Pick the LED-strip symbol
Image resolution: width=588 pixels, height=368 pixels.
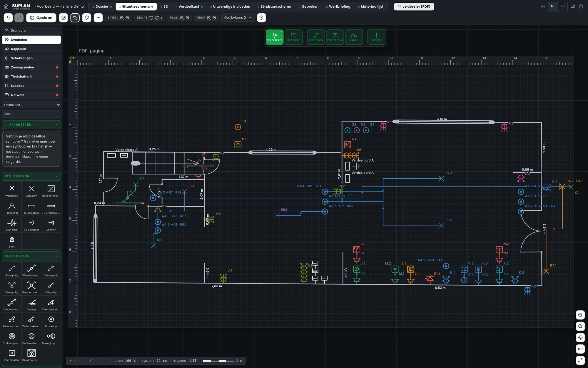(12, 225)
